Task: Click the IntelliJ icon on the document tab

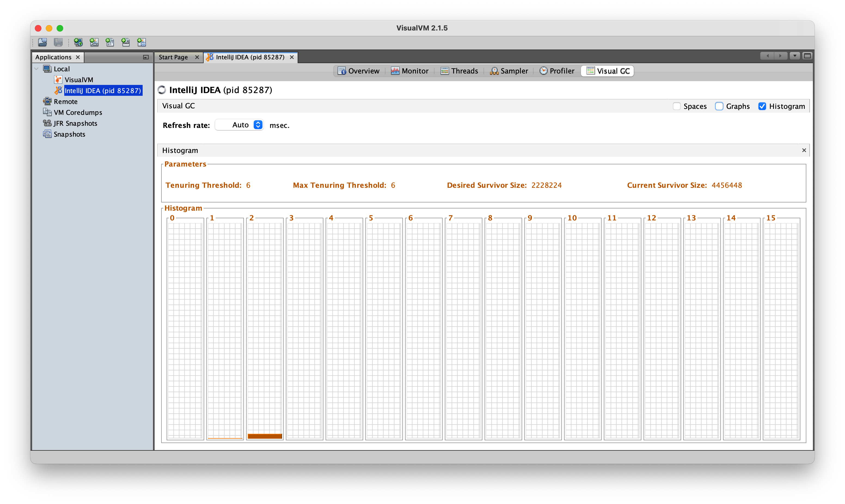Action: [210, 57]
